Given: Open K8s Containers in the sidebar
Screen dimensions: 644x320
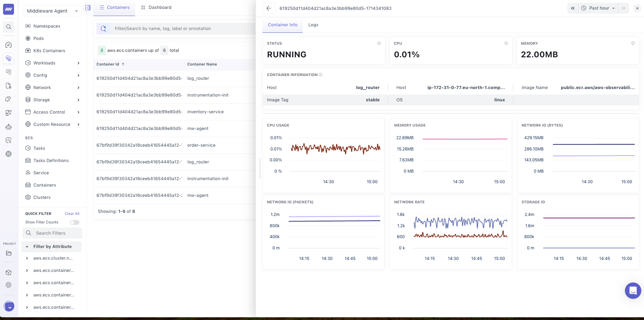Looking at the screenshot, I should coord(49,51).
